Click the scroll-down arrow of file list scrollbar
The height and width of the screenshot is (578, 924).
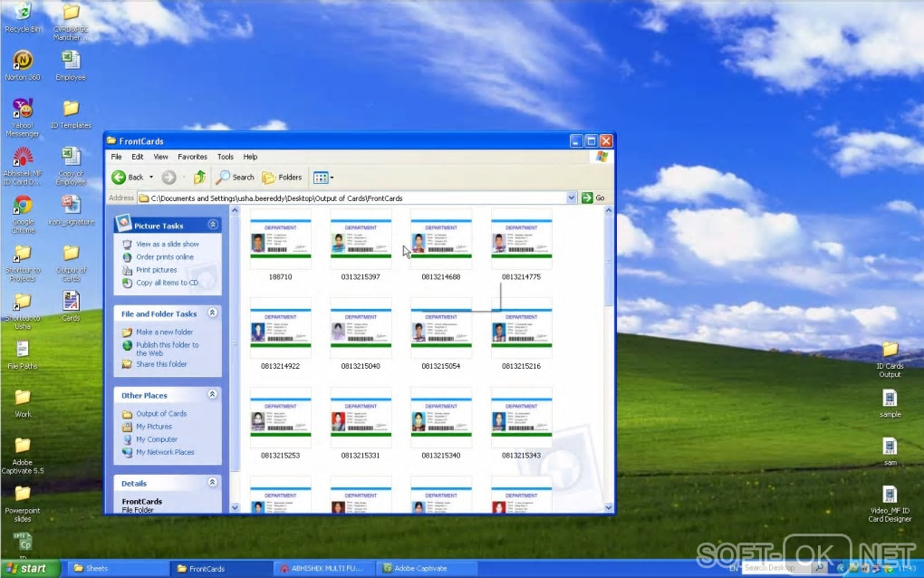point(609,507)
